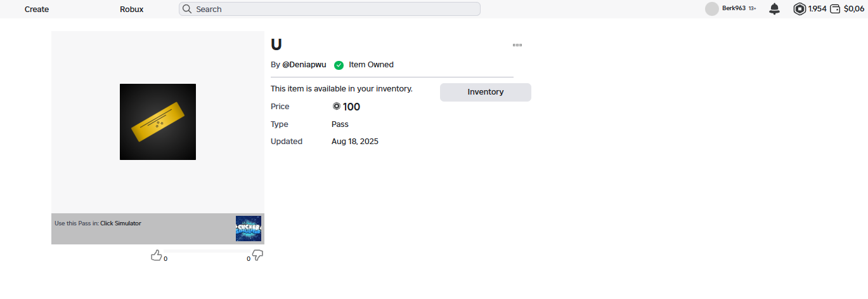868x299 pixels.
Task: Open the three-dots item options menu
Action: (517, 45)
